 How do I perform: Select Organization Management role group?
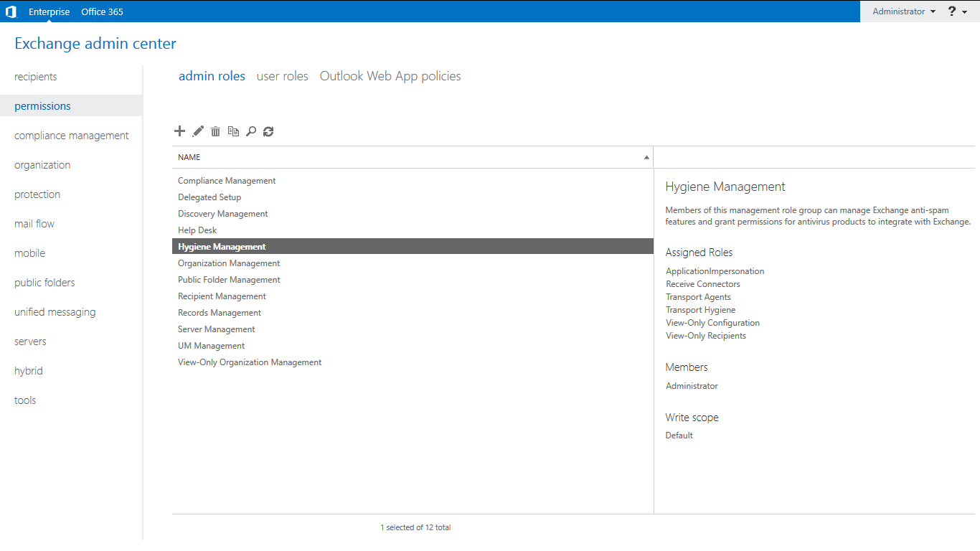[x=229, y=263]
